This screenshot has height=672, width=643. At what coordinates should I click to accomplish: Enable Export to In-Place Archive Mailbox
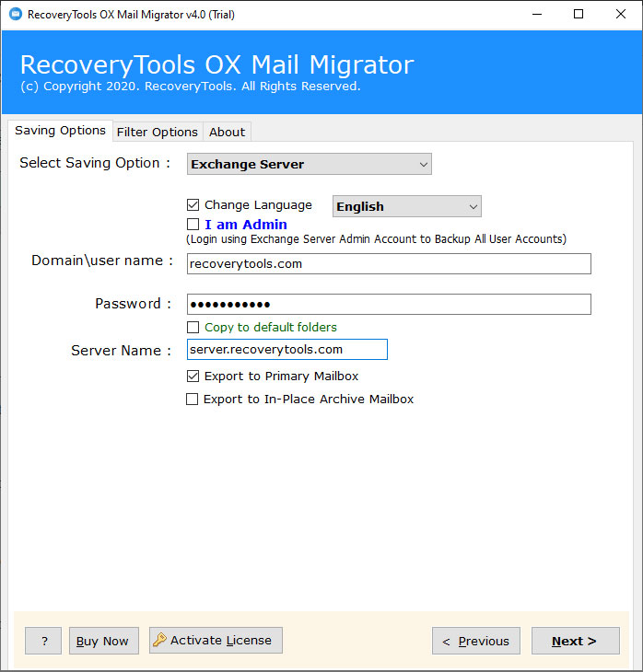coord(193,399)
